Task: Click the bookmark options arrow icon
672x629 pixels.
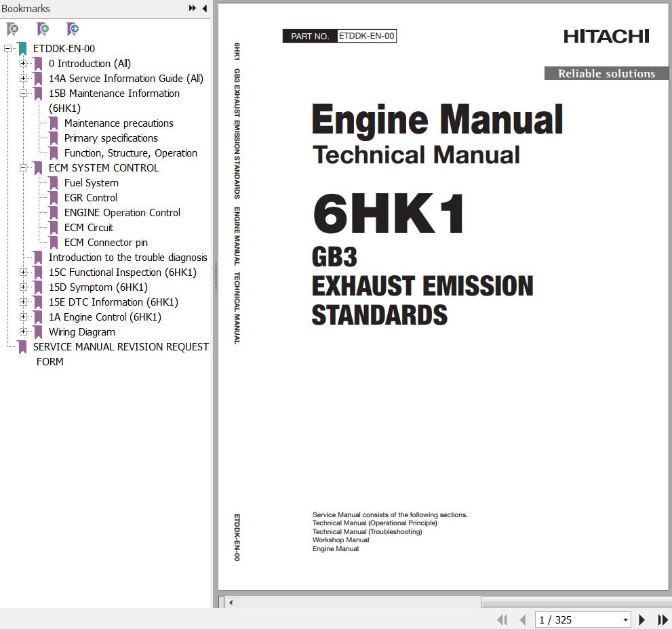Action: point(73,29)
